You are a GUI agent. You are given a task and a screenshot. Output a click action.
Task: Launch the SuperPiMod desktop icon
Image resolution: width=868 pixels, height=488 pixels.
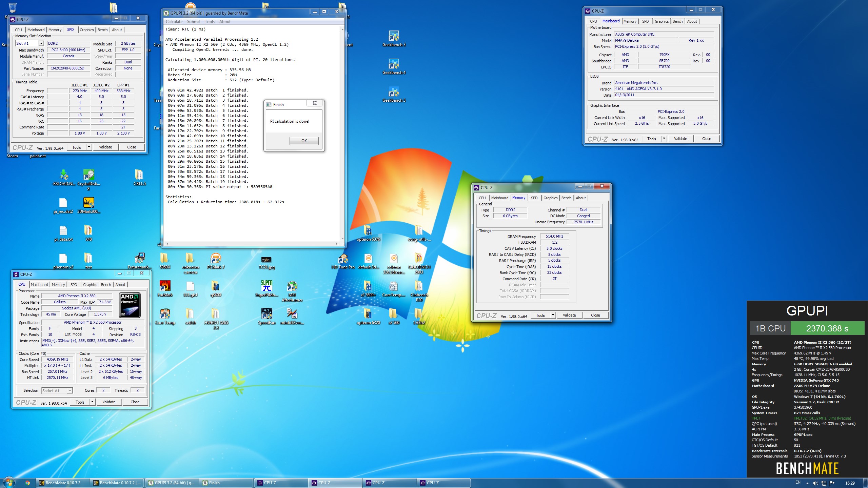(x=267, y=288)
